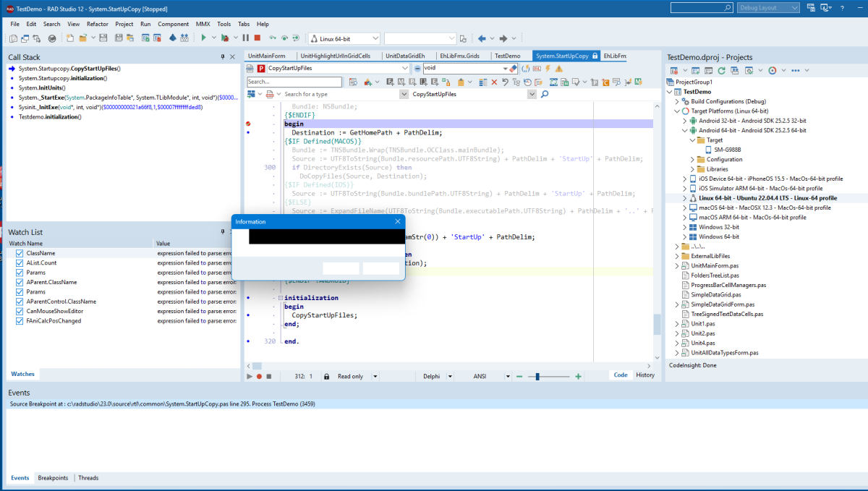The width and height of the screenshot is (868, 491).
Task: Click the Save All toolbar icon
Action: (118, 38)
